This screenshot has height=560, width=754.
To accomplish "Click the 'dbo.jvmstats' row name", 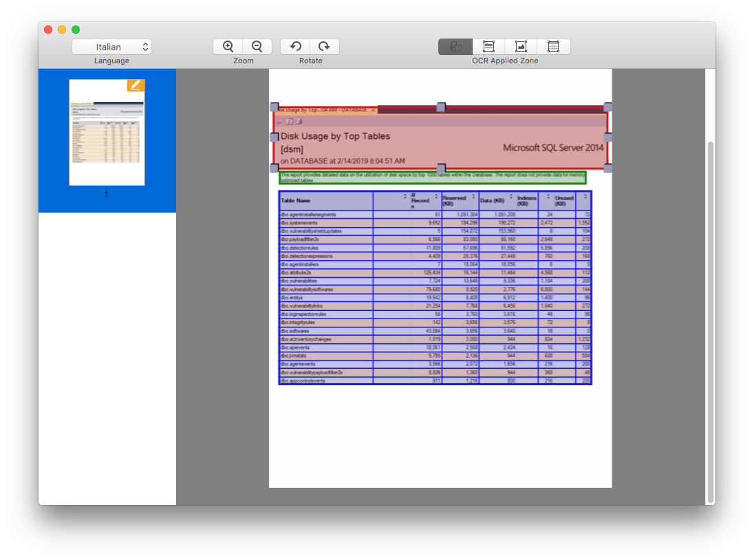I will 293,356.
